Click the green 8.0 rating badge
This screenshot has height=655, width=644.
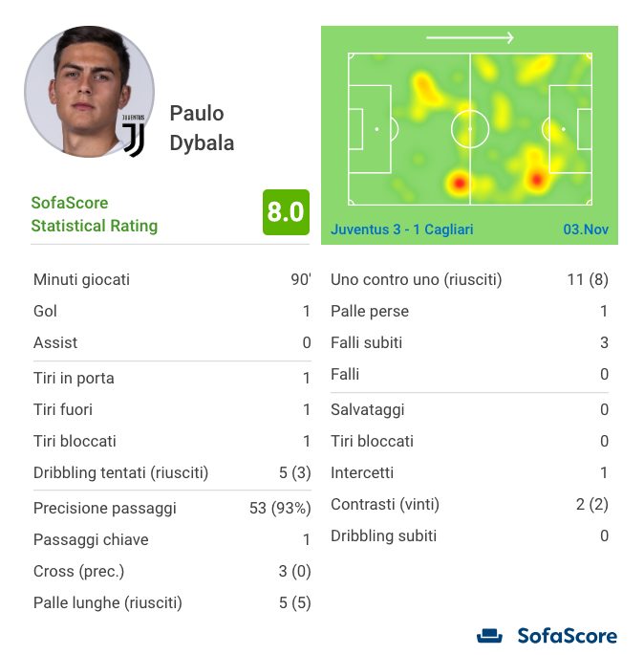click(286, 212)
